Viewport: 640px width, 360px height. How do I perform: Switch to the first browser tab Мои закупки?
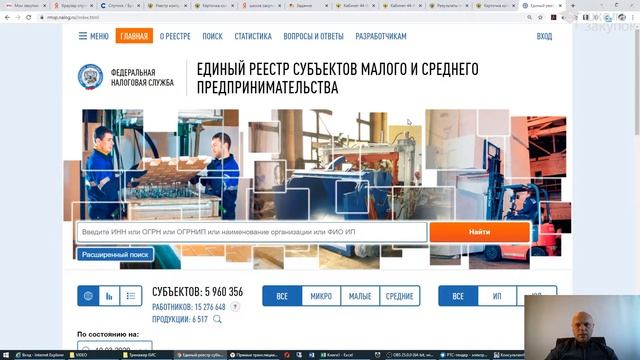coord(26,6)
